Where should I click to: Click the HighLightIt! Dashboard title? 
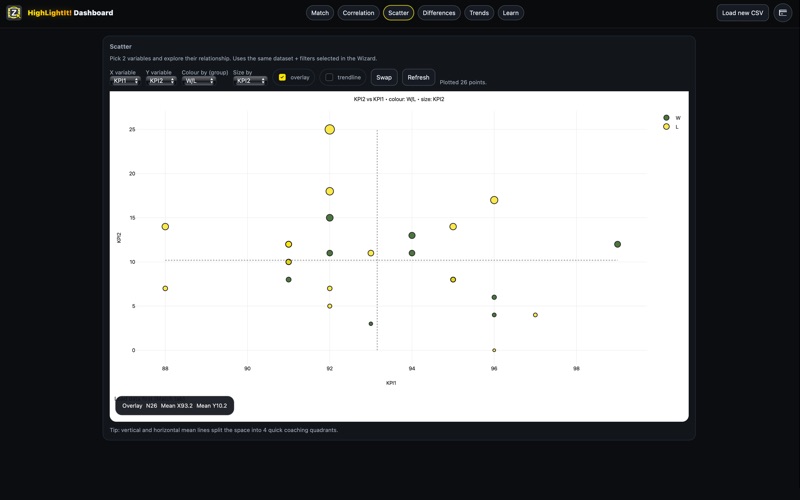pyautogui.click(x=70, y=13)
